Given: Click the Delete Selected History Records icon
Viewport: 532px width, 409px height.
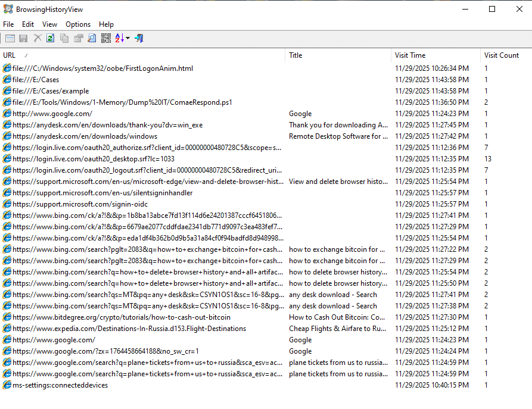Looking at the screenshot, I should pyautogui.click(x=37, y=38).
